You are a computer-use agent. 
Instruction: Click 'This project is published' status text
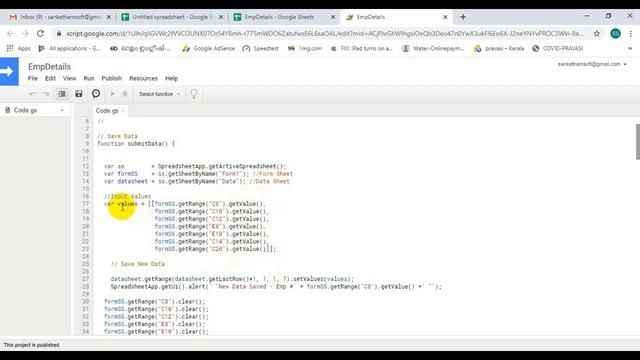(31, 345)
